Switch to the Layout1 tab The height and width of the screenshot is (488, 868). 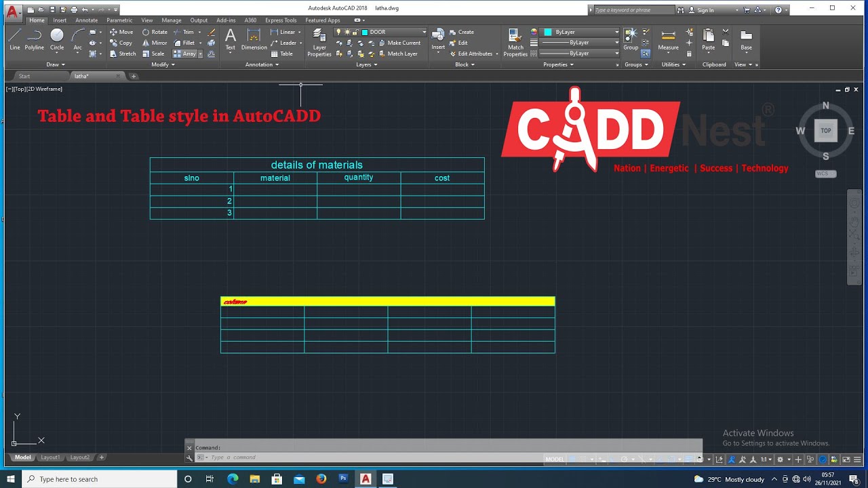[x=50, y=457]
